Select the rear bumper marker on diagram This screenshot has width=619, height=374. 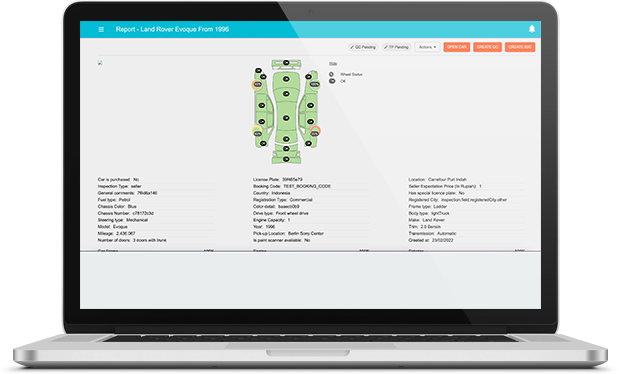286,159
